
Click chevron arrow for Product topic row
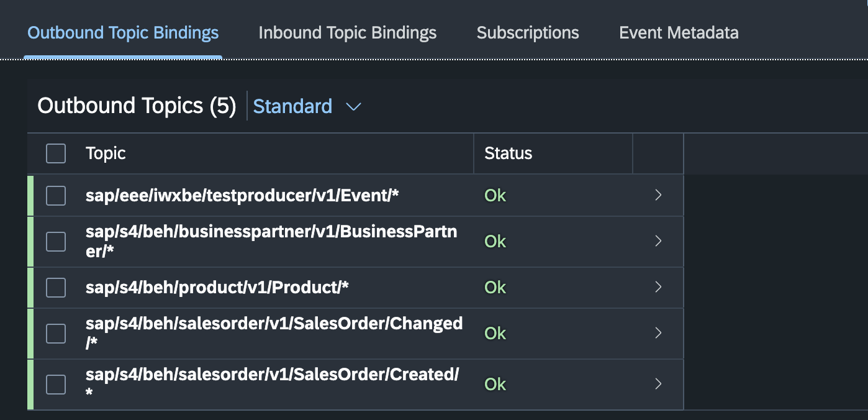[658, 287]
